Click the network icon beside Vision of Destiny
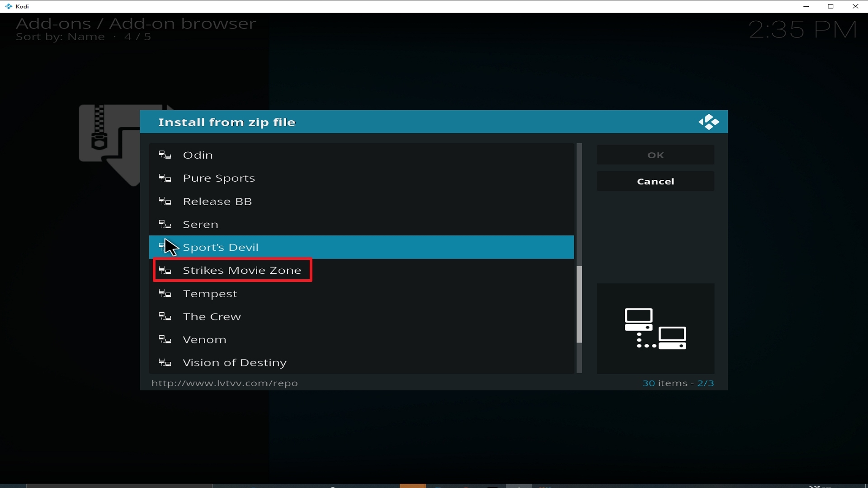This screenshot has height=488, width=868. point(165,363)
